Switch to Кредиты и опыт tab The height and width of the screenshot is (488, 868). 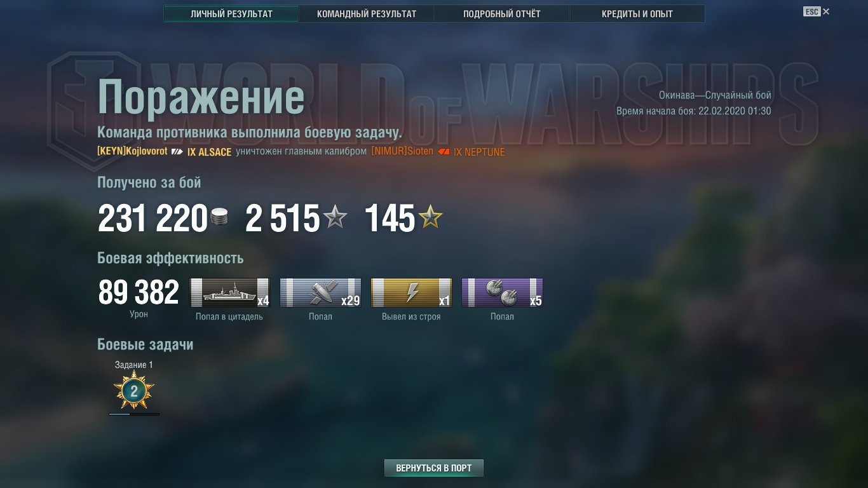637,14
